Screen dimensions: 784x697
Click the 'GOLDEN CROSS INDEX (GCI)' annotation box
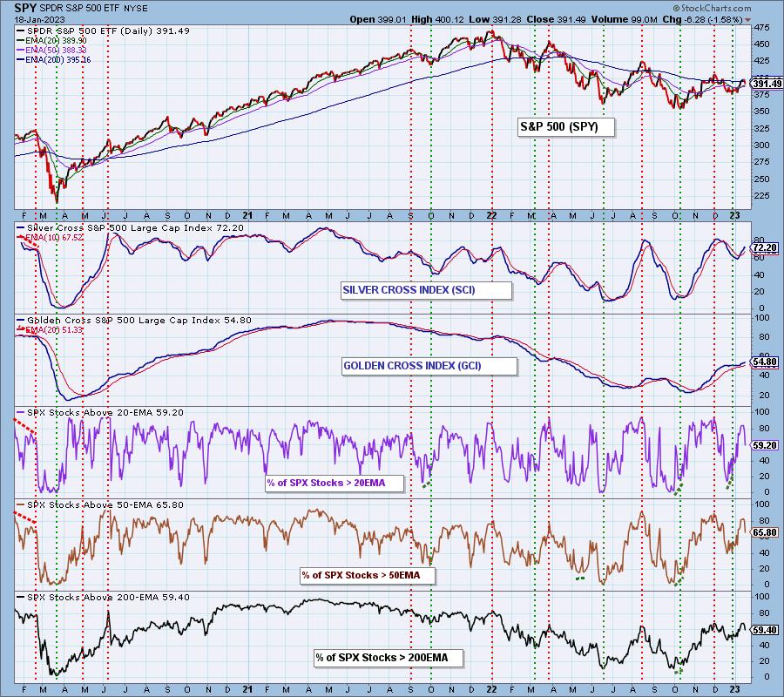429,366
